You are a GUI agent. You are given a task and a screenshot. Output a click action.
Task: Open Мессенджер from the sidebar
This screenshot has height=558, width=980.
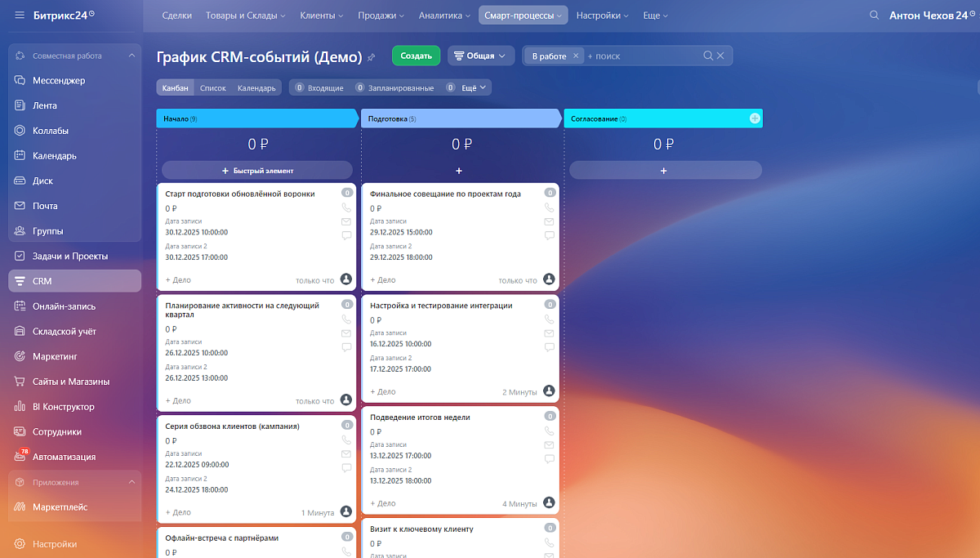[61, 80]
